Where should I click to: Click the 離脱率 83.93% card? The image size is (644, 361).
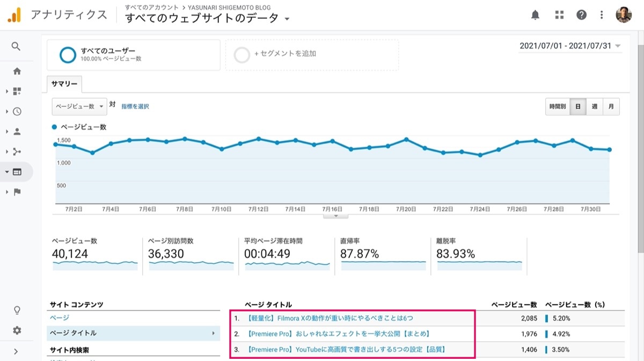coord(479,254)
